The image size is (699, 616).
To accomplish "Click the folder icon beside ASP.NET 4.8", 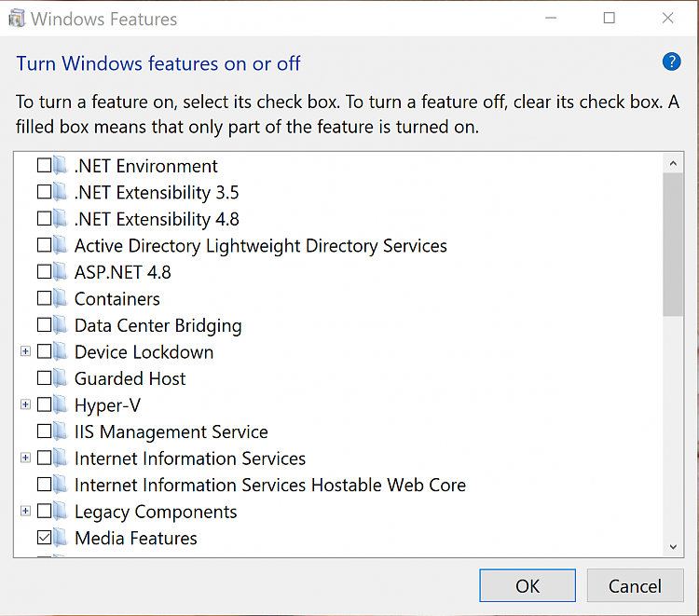I will coord(61,272).
